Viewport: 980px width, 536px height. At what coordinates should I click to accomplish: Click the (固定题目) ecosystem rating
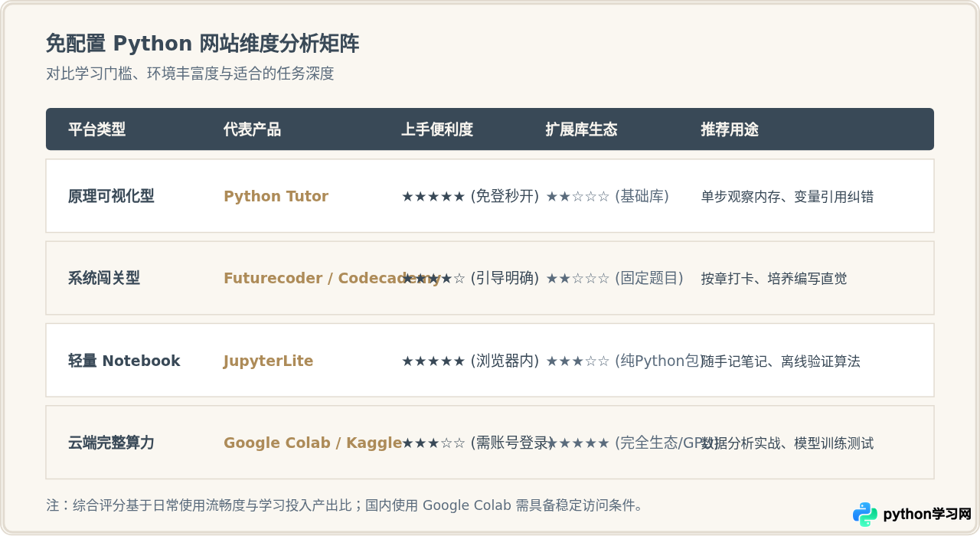[x=615, y=278]
